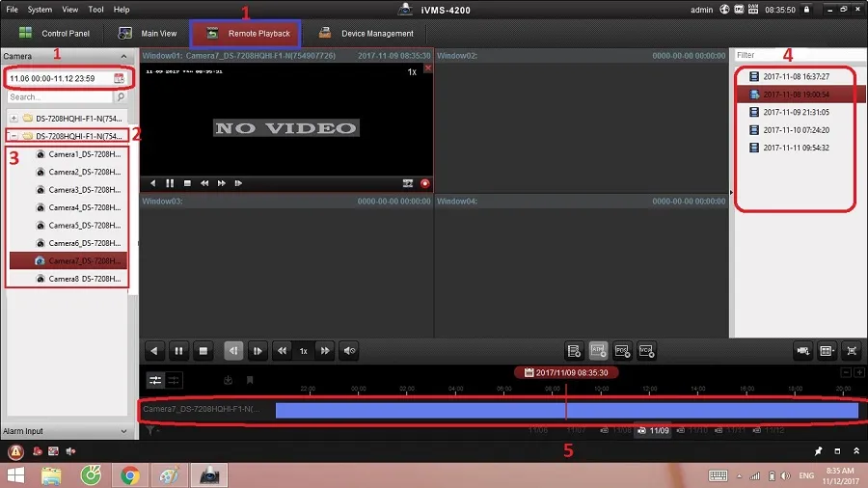Open the calendar date range picker
This screenshot has width=868, height=488.
[x=119, y=78]
